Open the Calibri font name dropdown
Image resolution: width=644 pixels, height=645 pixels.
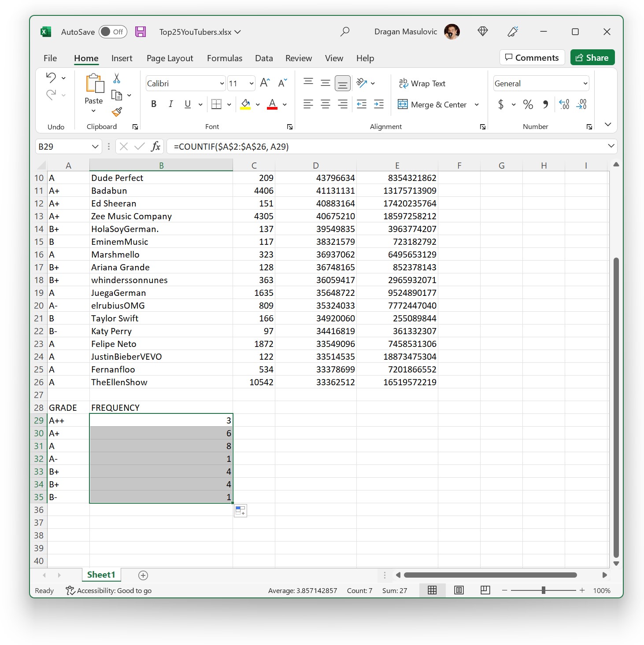(222, 83)
